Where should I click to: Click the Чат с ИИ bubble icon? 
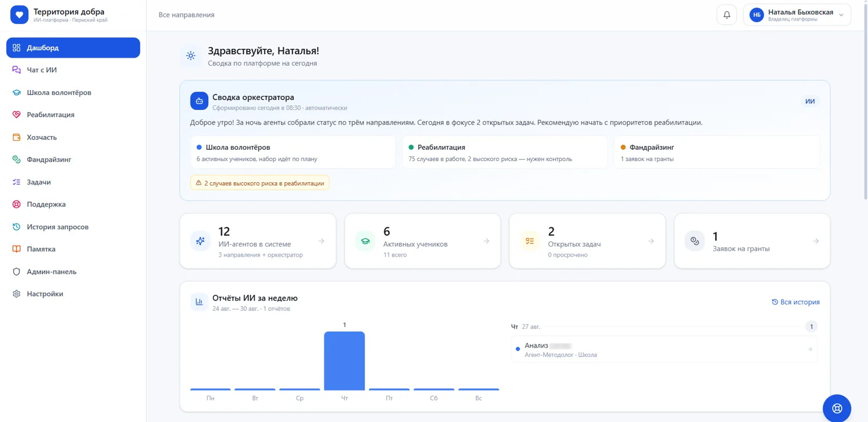[x=16, y=70]
